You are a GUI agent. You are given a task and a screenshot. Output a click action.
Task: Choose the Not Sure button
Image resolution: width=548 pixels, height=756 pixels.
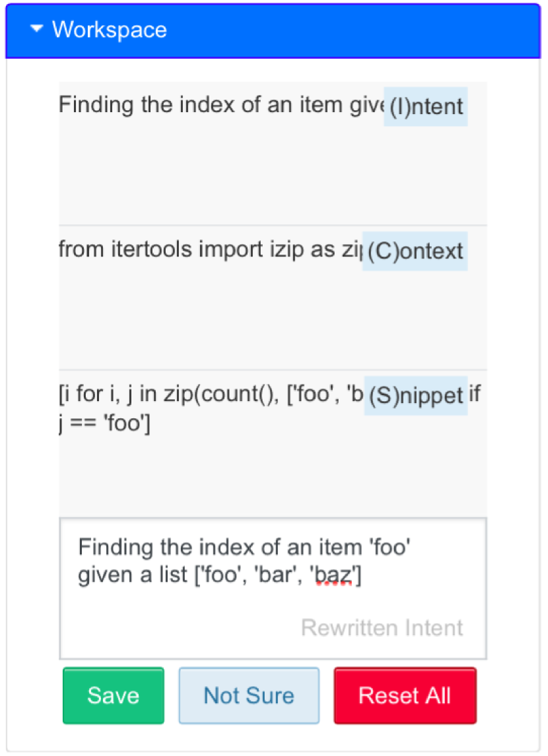pyautogui.click(x=249, y=695)
